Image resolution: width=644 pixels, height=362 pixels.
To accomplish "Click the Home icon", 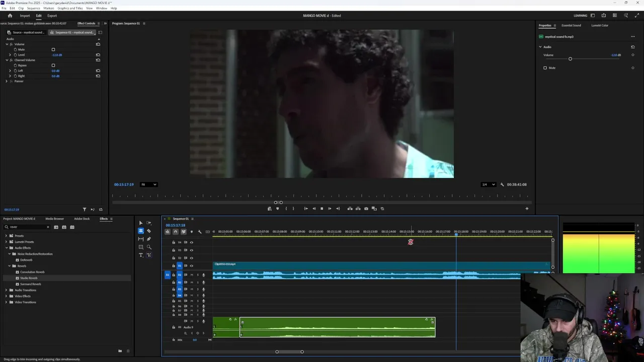I will coord(10,16).
